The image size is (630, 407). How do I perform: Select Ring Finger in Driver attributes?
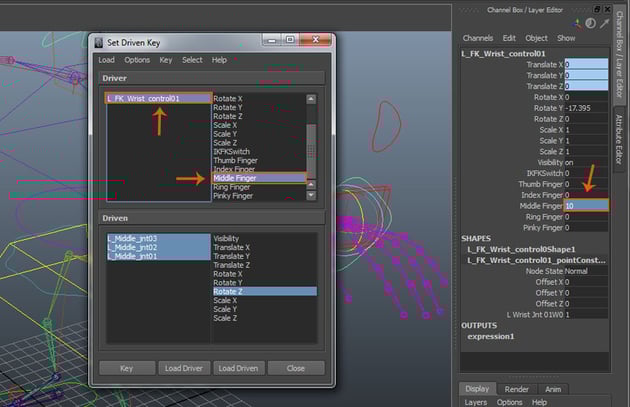click(x=234, y=187)
